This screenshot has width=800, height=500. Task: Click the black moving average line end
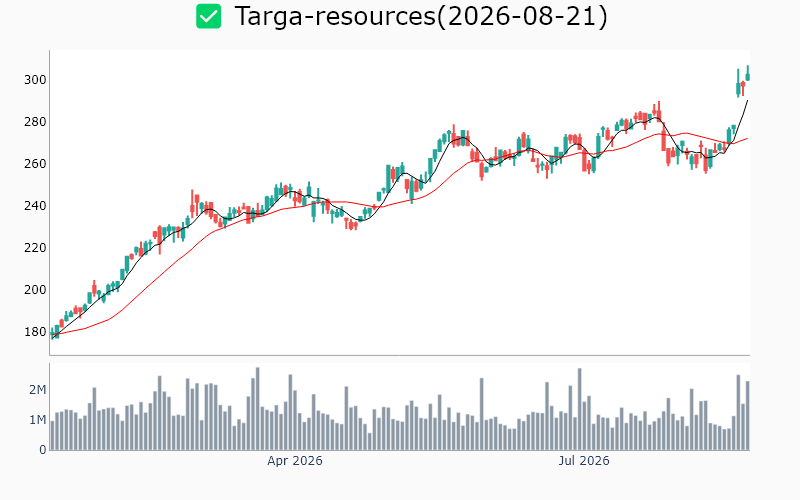tap(747, 101)
